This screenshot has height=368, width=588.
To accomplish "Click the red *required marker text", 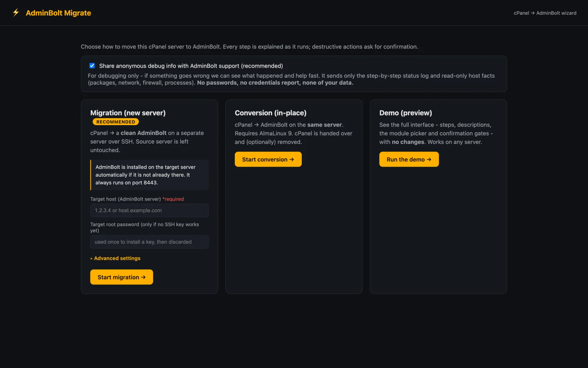I will [173, 199].
